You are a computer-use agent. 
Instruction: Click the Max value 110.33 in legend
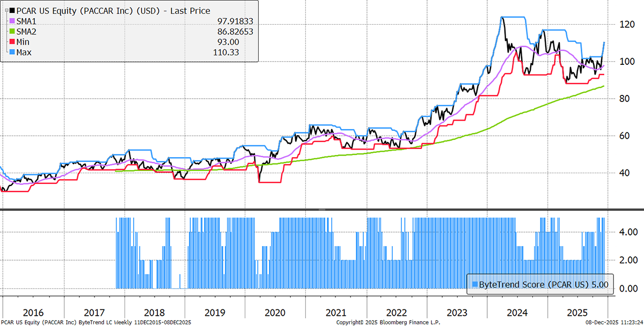tap(226, 52)
